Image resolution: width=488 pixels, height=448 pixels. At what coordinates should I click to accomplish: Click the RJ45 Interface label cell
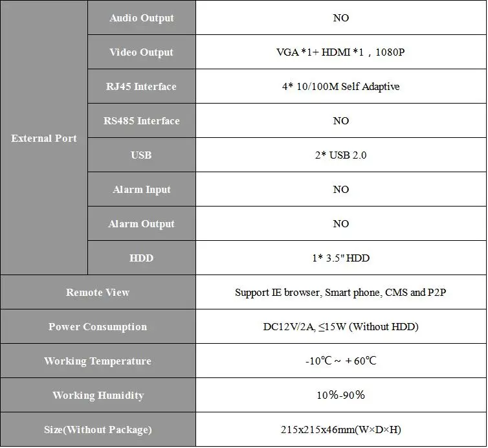(142, 86)
